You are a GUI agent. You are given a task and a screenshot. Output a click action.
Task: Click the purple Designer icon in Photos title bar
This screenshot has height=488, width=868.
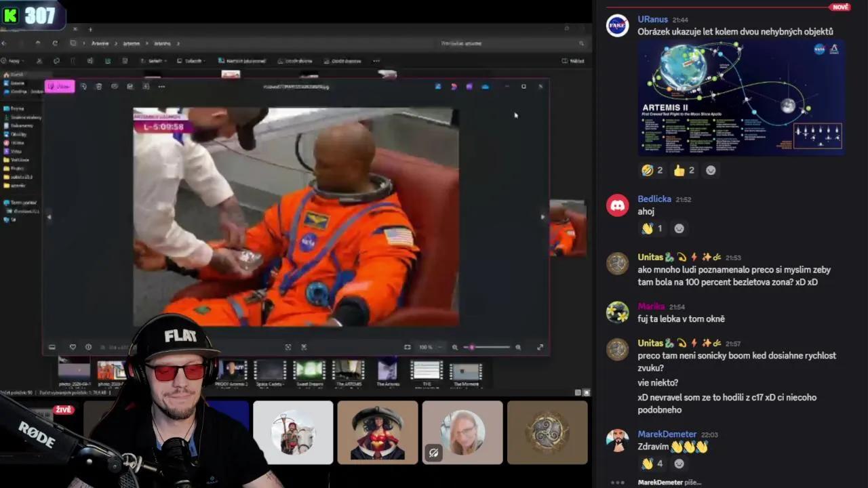click(469, 86)
